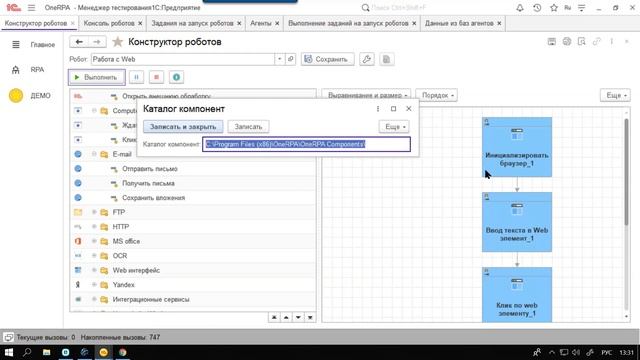Open favorites star in title bar
Screen dimensions: 640x360
coord(554,8)
